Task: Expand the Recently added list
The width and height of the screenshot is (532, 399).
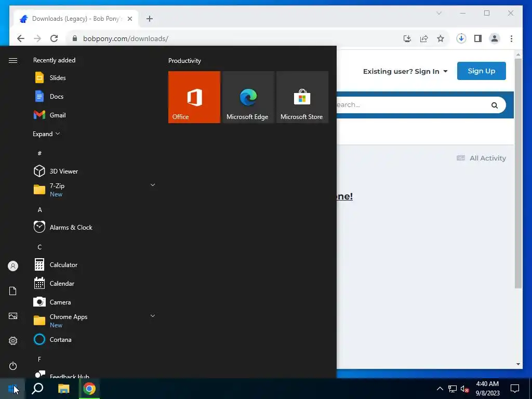Action: pos(46,134)
